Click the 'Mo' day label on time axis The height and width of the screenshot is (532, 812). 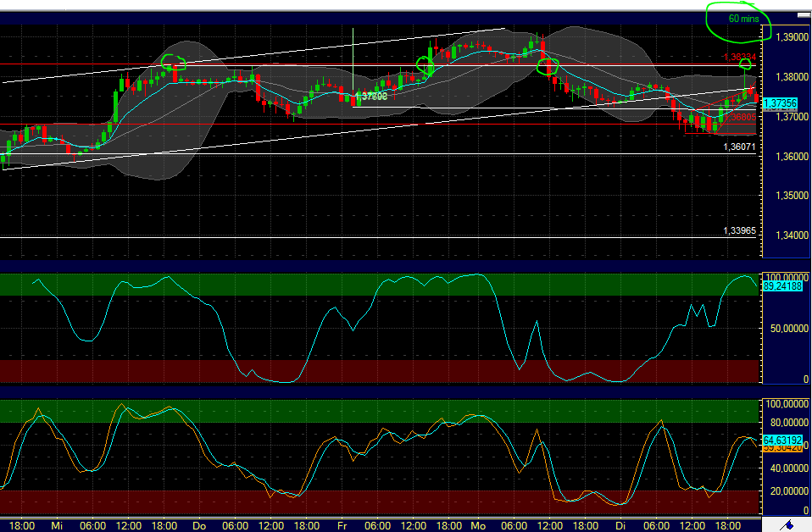(478, 525)
